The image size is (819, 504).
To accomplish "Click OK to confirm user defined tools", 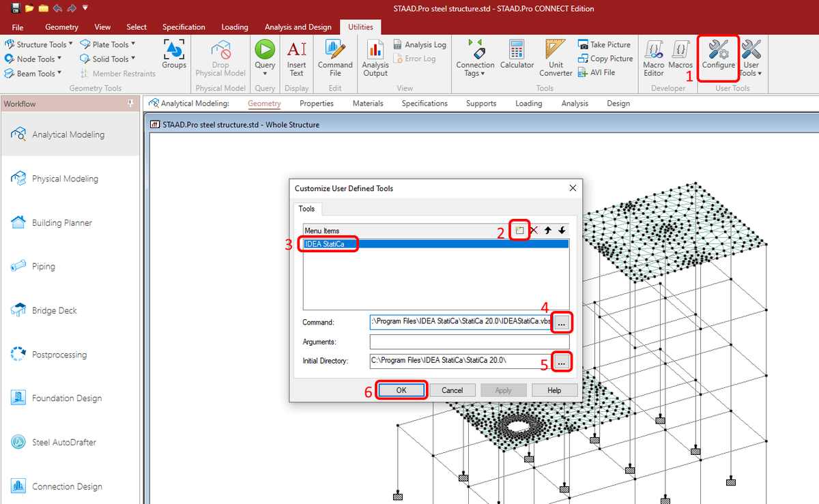I will tap(401, 389).
